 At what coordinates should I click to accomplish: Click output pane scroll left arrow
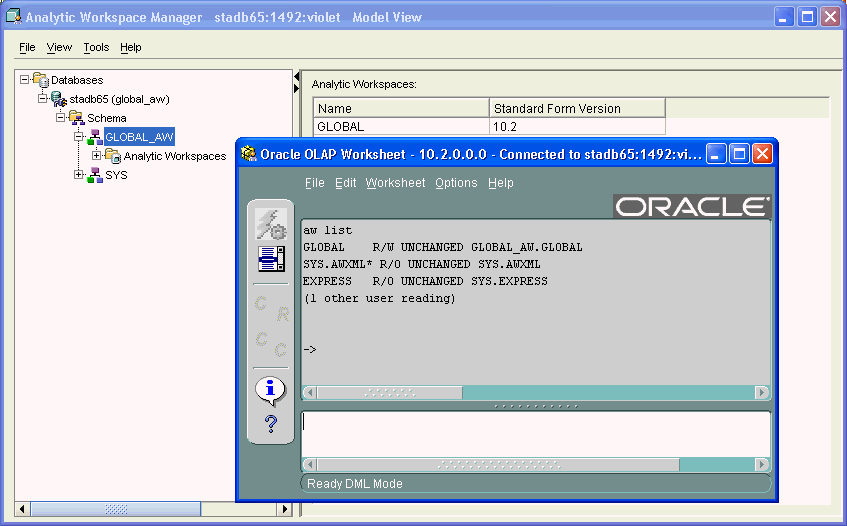click(x=310, y=393)
